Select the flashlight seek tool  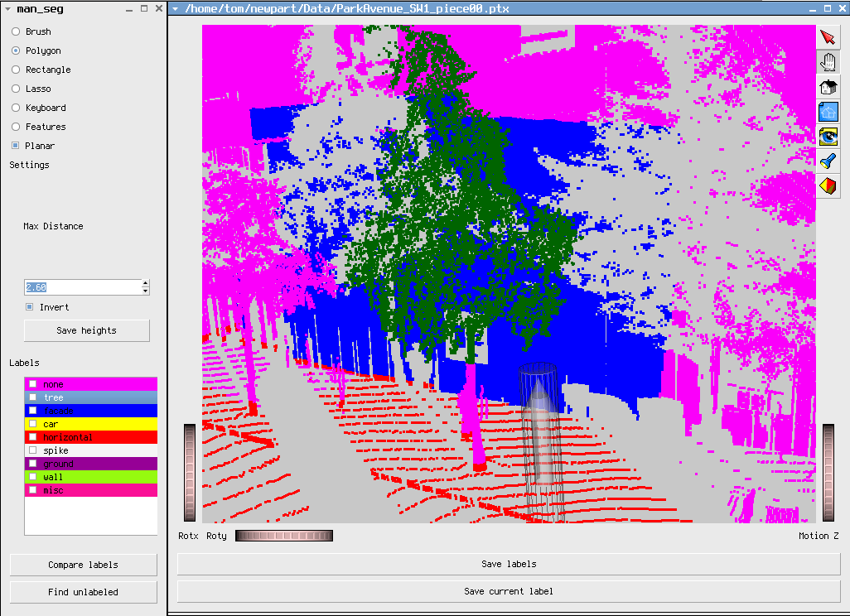pos(828,161)
